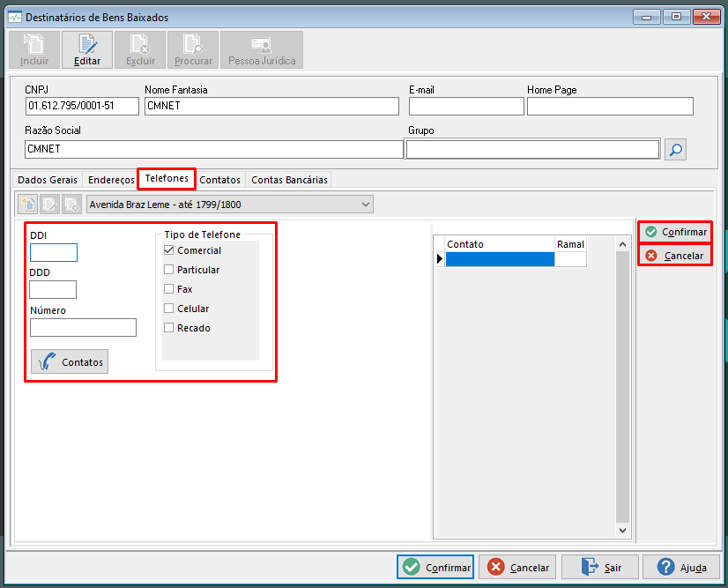Switch to the Endereços tab

point(111,180)
